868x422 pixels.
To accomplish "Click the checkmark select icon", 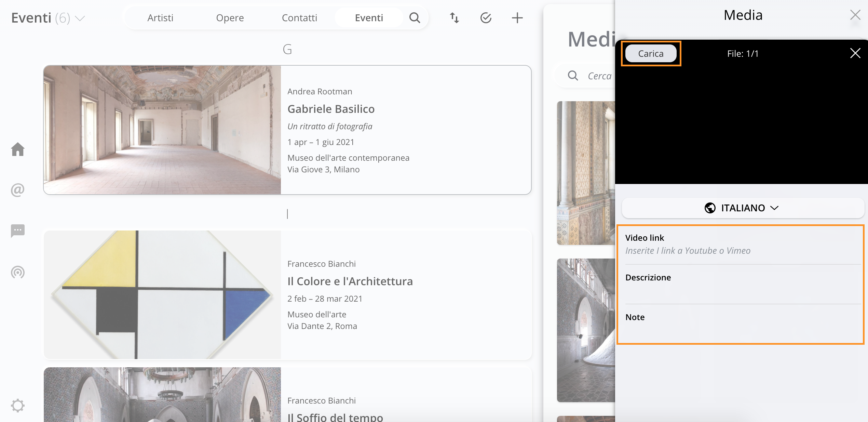I will pos(486,18).
